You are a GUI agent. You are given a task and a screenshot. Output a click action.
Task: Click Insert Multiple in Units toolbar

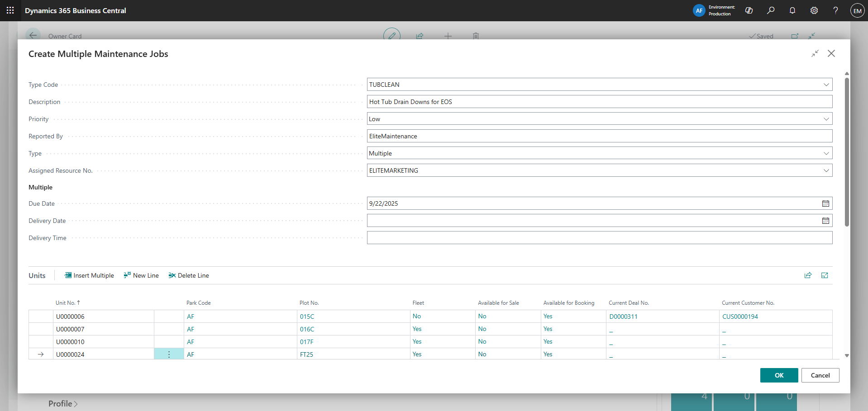tap(89, 275)
